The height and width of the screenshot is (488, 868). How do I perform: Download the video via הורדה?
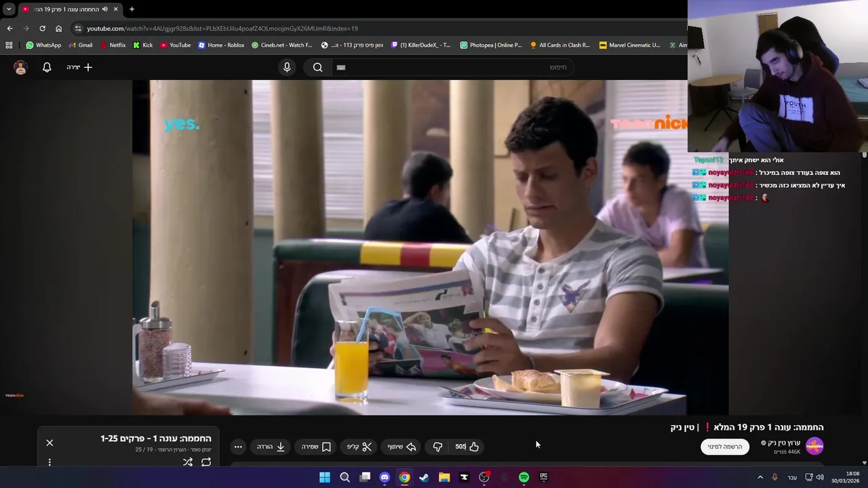[x=271, y=447]
